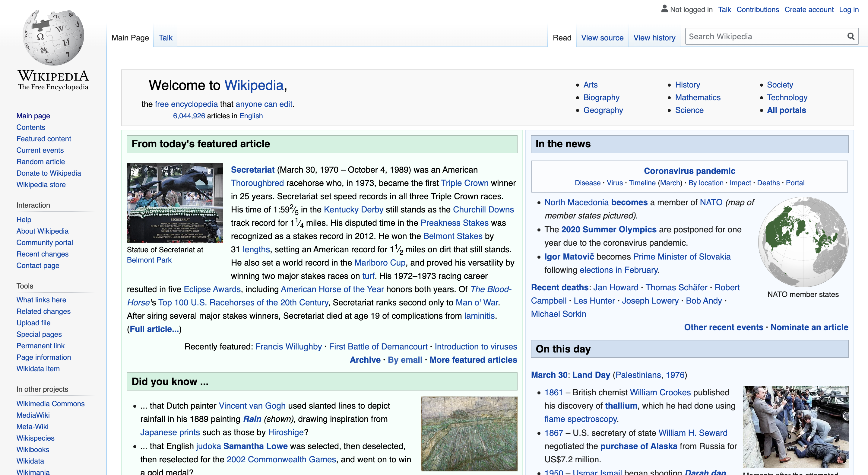The width and height of the screenshot is (868, 475).
Task: Switch to the Talk tab
Action: click(166, 38)
